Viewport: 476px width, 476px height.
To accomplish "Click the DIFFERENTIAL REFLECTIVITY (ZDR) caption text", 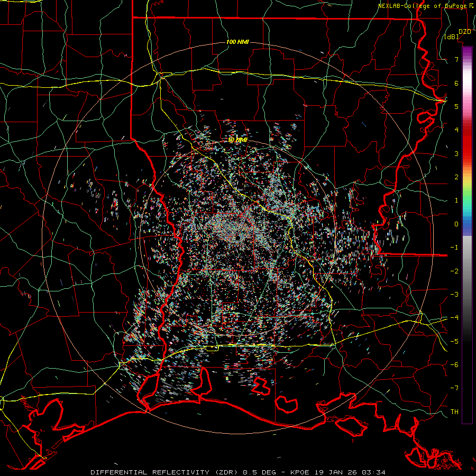I will tap(165, 472).
